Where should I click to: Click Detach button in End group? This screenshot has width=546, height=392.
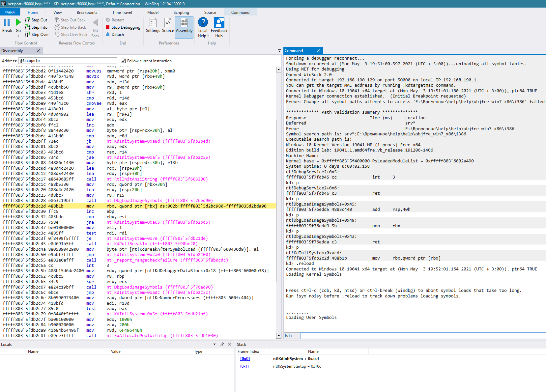click(x=118, y=35)
